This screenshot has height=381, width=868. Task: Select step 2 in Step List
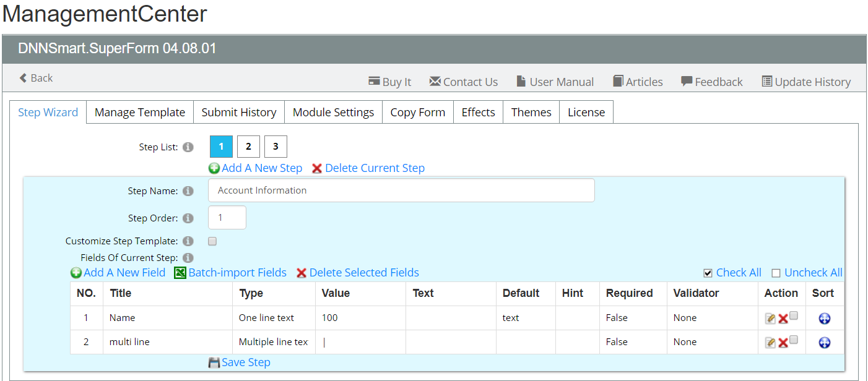248,147
